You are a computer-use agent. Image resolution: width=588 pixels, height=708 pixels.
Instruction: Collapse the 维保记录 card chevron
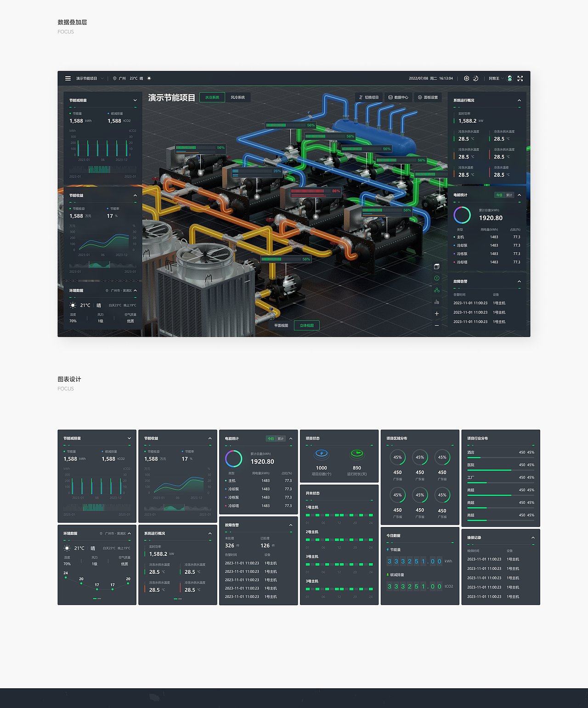click(533, 538)
